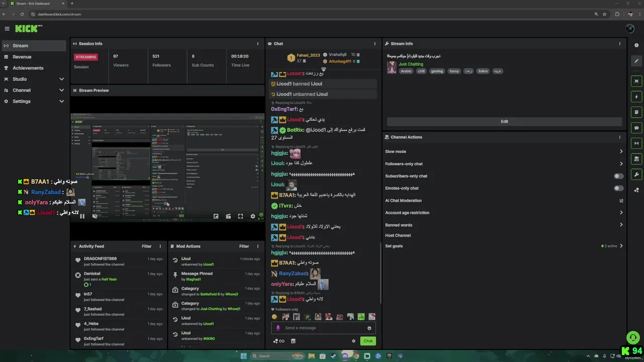Screen dimensions: 644x362
Task: Click the Kick logo
Action: [28, 29]
